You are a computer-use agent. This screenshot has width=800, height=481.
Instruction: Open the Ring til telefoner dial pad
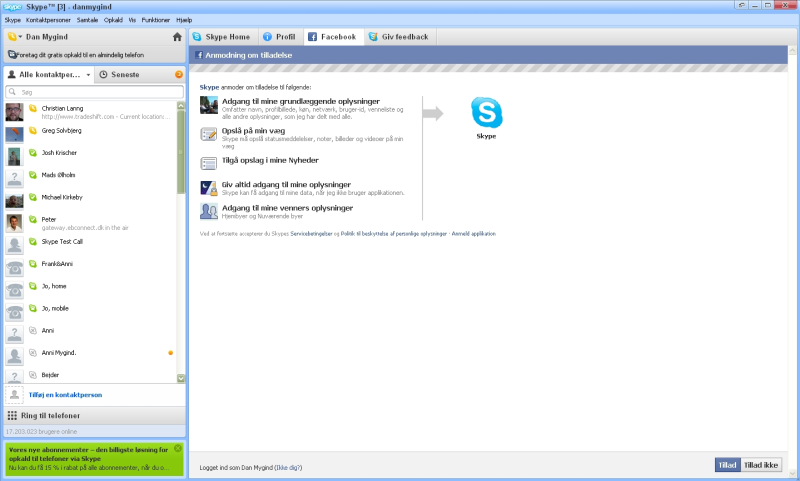[94, 416]
